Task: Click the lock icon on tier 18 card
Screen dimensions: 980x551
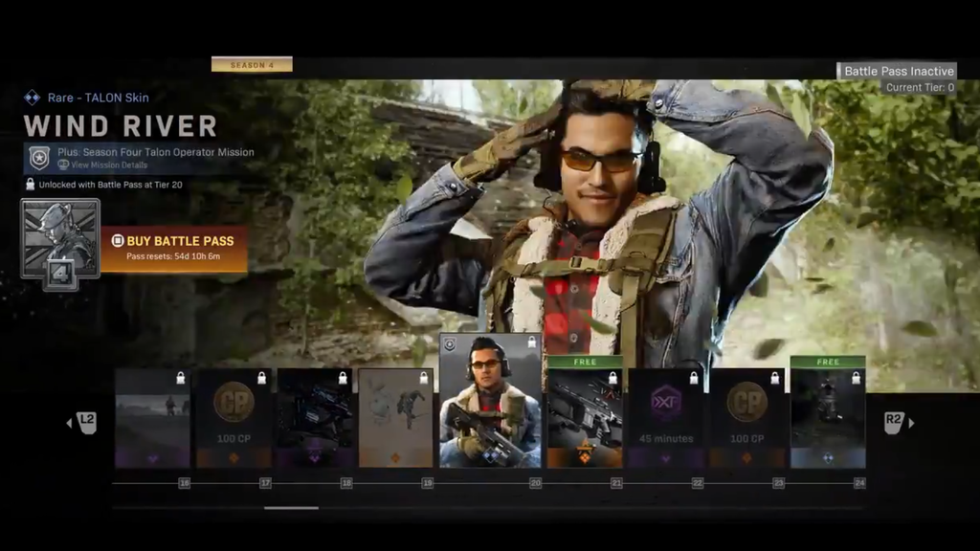Action: pos(343,377)
